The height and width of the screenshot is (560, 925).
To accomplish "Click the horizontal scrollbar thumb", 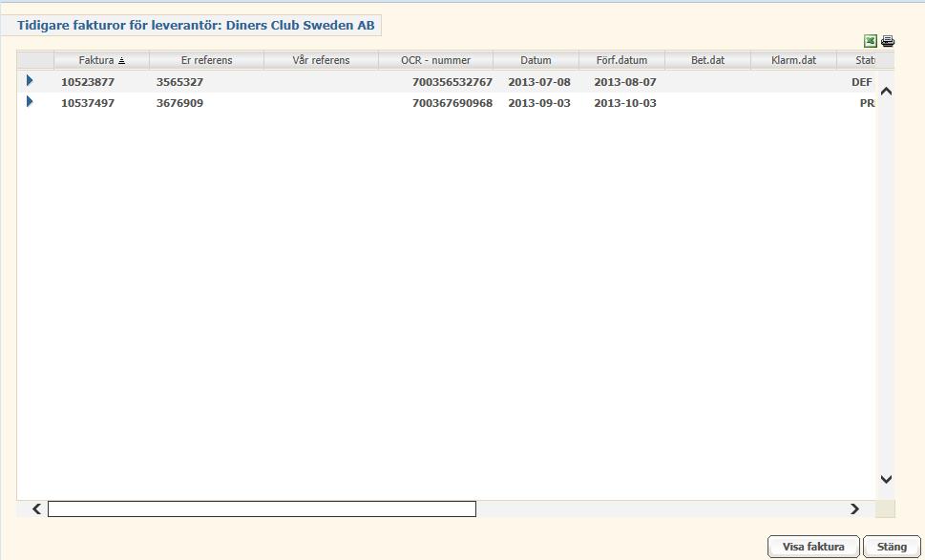I will (262, 508).
